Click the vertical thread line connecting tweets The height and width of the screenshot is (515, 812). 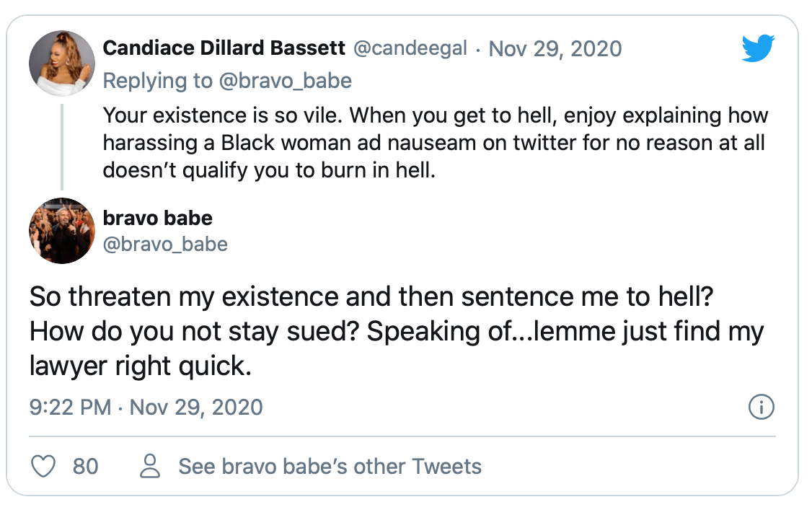(62, 147)
